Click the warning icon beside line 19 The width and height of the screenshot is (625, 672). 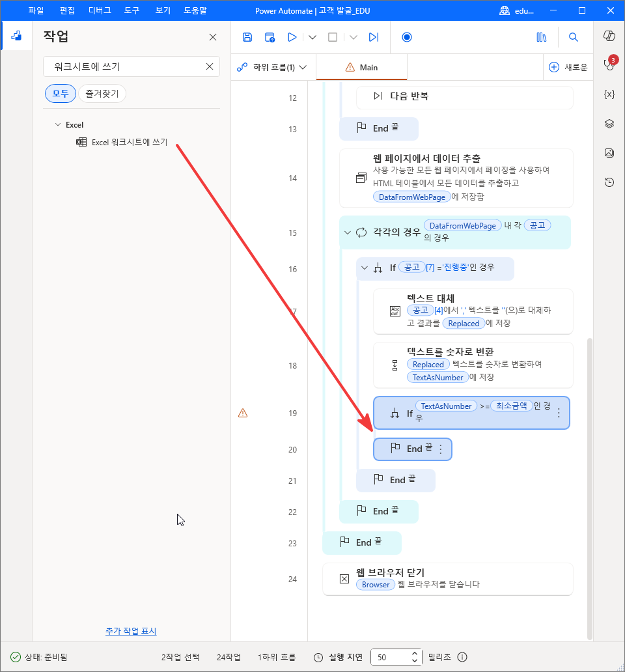(243, 413)
